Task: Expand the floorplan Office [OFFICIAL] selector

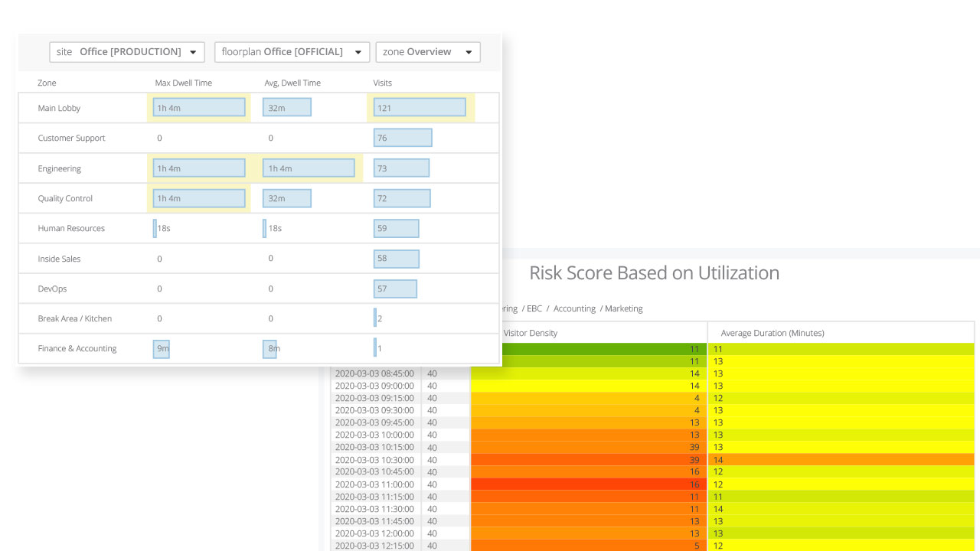Action: click(292, 52)
